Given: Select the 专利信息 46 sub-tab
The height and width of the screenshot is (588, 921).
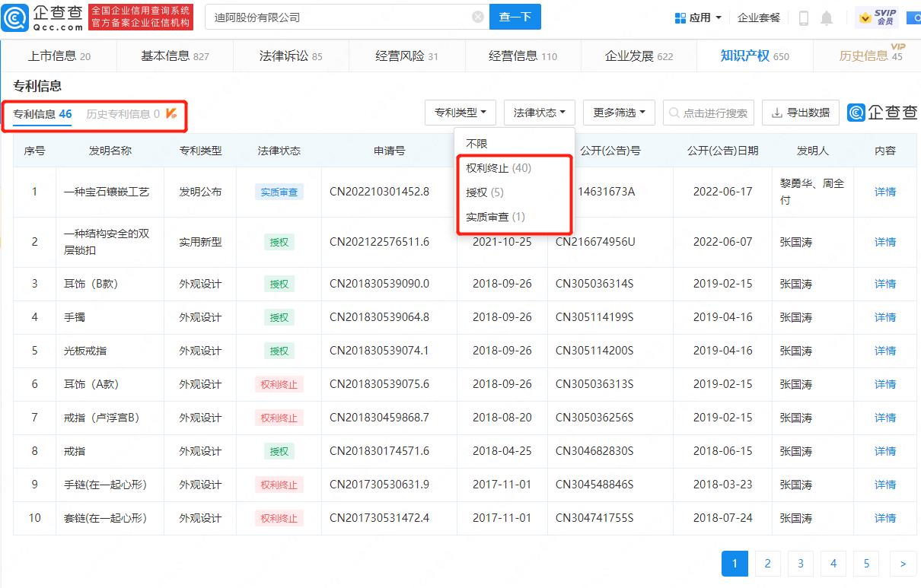Looking at the screenshot, I should pos(43,114).
